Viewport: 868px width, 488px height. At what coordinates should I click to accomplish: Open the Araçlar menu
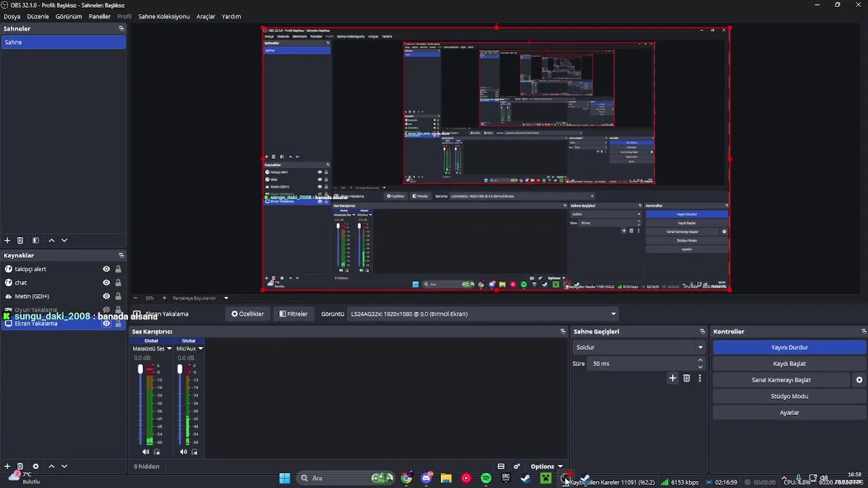tap(205, 16)
